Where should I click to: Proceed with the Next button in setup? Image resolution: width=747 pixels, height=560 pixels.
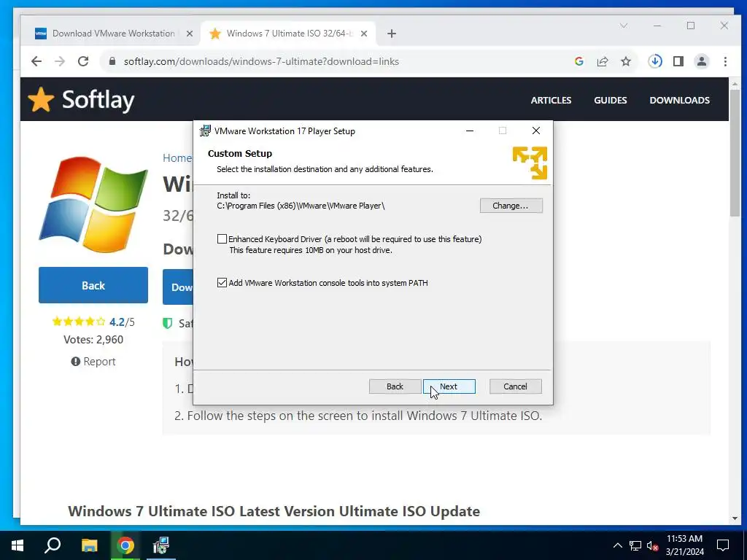click(x=449, y=386)
